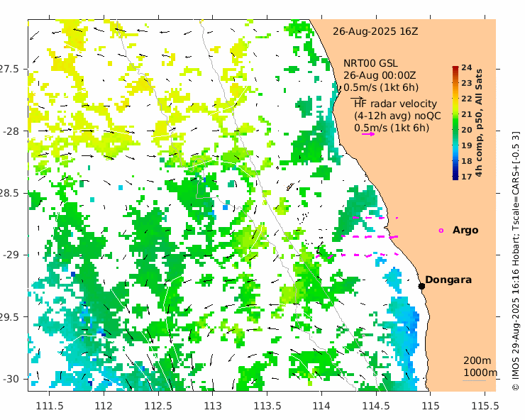Click the colorbar value '17'
The image size is (525, 420).
pos(466,177)
